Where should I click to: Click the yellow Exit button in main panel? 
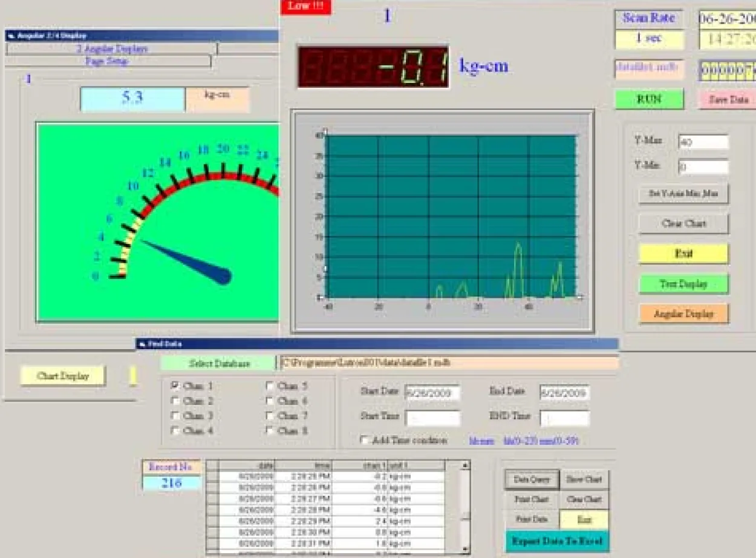pos(683,254)
